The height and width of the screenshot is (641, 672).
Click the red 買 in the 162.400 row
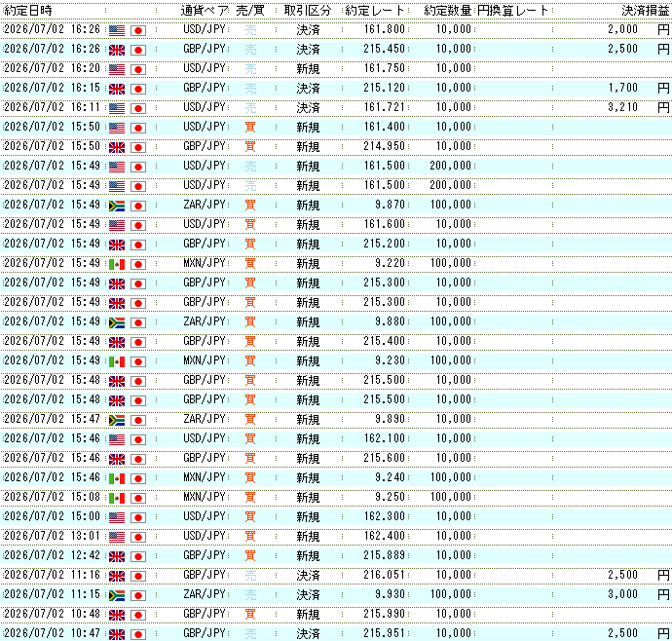[x=250, y=537]
